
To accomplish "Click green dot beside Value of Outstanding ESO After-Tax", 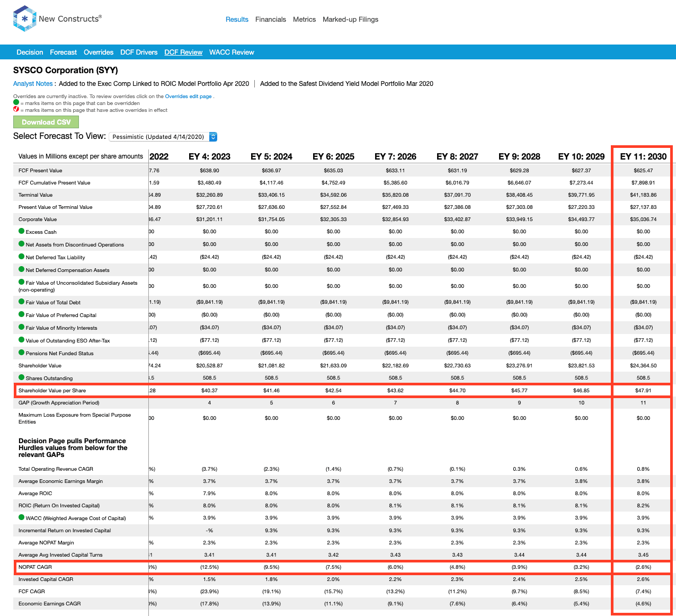I will pos(22,340).
